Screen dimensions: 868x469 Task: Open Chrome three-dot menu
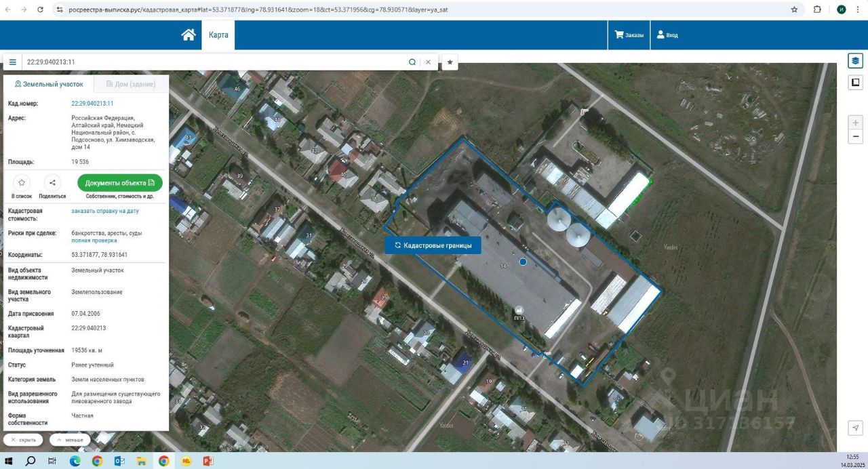[x=859, y=9]
